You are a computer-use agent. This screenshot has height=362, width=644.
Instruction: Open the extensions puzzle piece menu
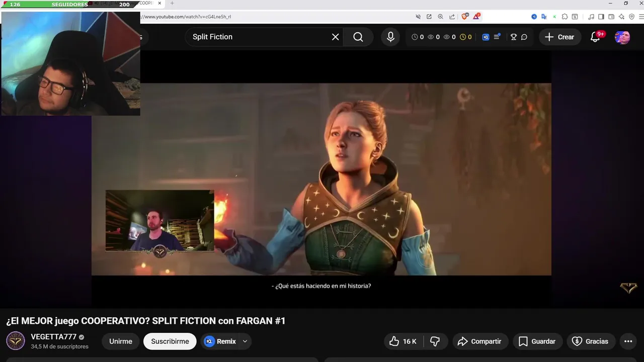click(565, 17)
